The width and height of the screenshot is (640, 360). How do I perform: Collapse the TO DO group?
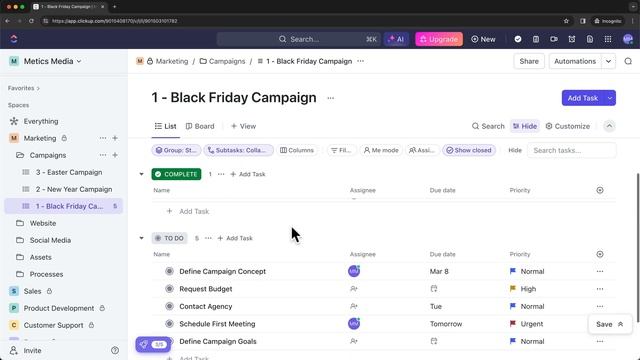pyautogui.click(x=142, y=238)
